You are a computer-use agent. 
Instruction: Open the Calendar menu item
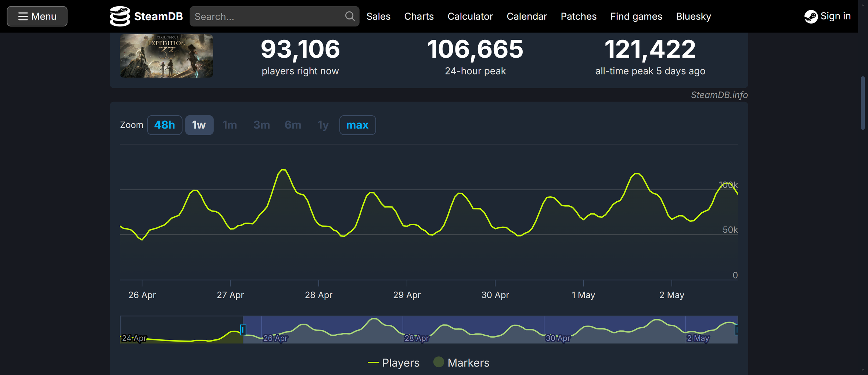(x=526, y=16)
